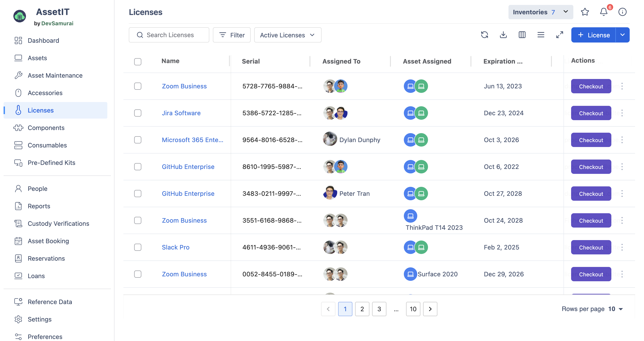Open more actions for Slack Pro row
Screen dimensions: 644x341
pos(622,247)
